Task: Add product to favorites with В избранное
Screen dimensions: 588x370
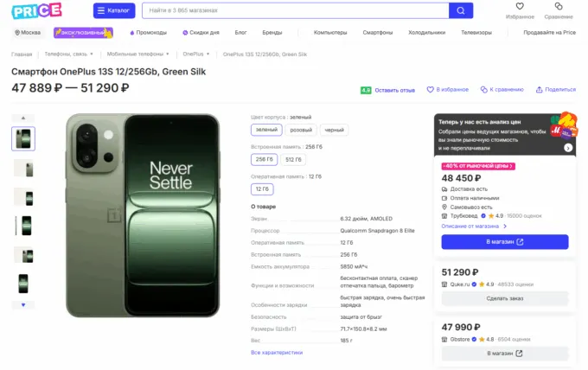Action: click(x=449, y=89)
